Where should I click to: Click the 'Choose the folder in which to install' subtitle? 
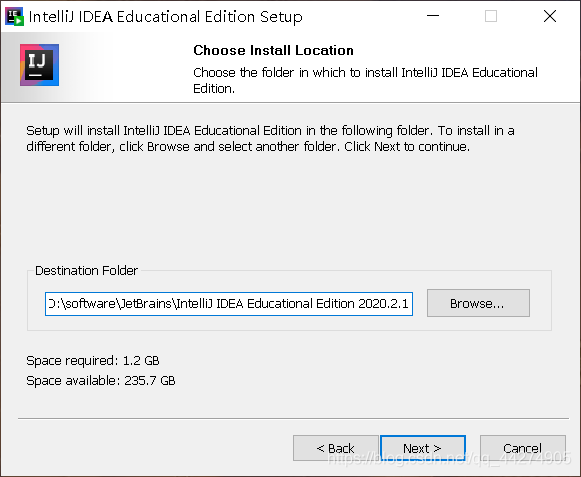pyautogui.click(x=365, y=80)
